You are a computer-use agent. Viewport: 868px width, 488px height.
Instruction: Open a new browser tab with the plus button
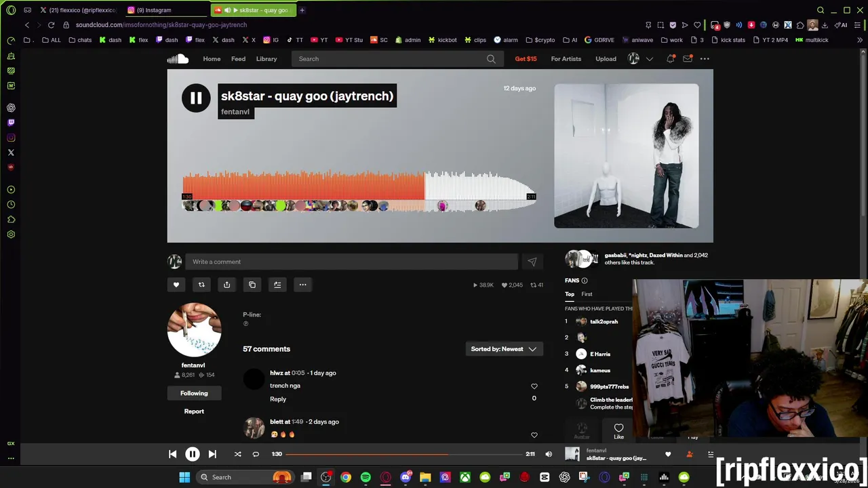point(302,10)
